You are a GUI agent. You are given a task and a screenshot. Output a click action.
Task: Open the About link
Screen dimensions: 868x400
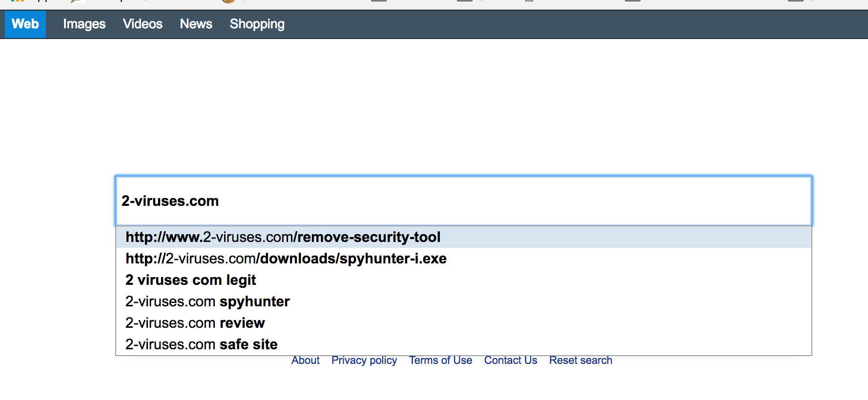(x=306, y=360)
